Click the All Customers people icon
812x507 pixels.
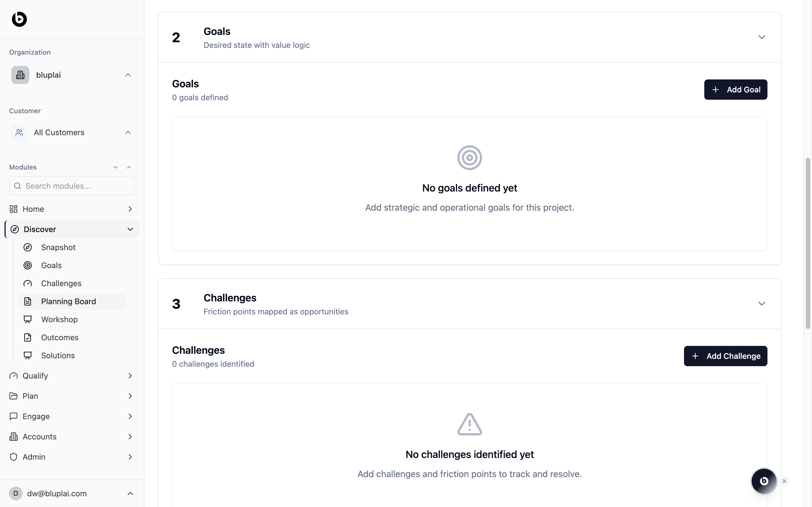tap(19, 132)
